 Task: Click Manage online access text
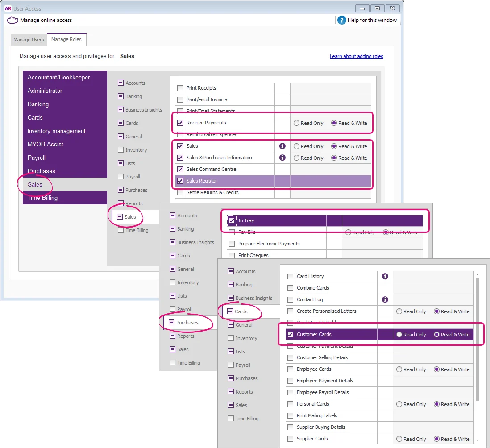46,20
